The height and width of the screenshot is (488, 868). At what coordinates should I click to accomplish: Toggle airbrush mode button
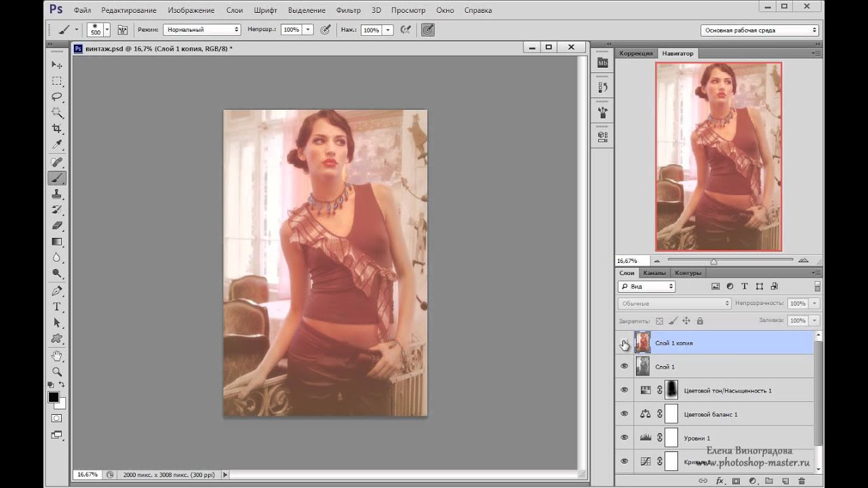(x=406, y=30)
